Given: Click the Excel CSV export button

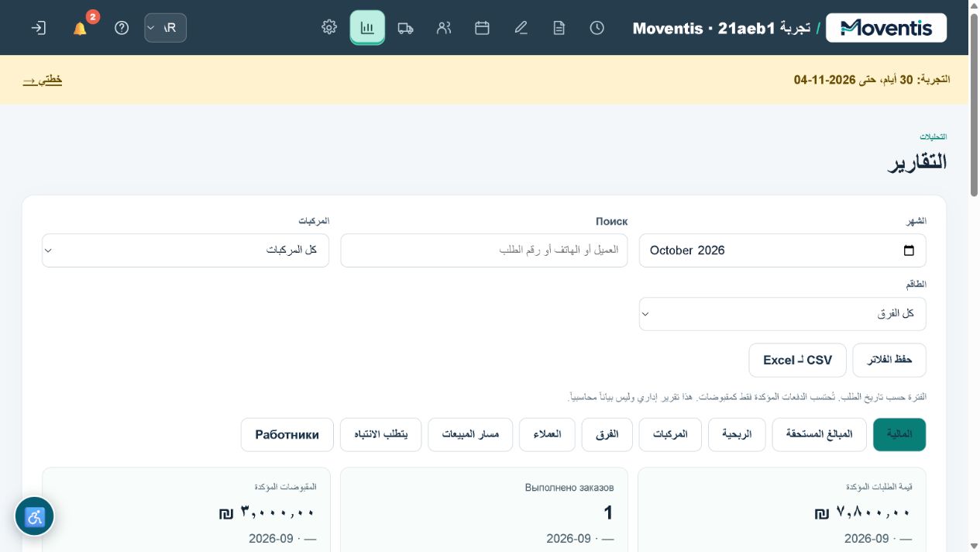Looking at the screenshot, I should [x=797, y=360].
